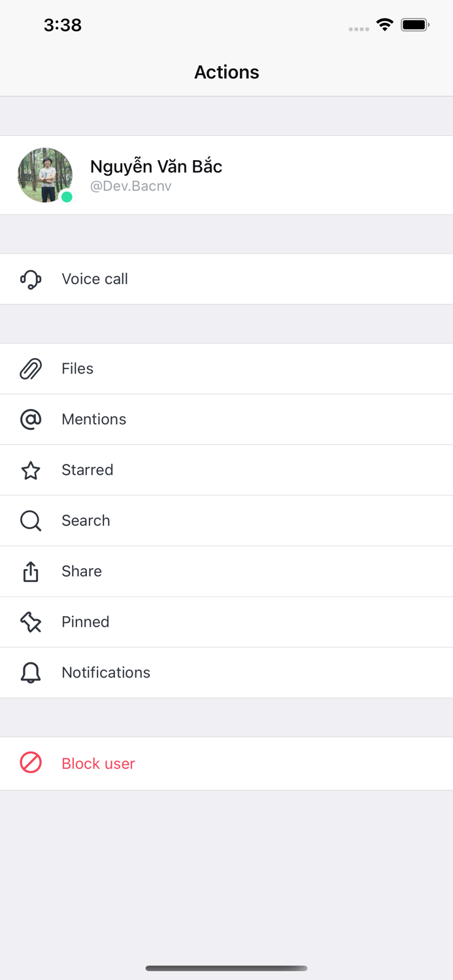Open Nguyễn Văn Bắc profile avatar
The image size is (453, 980).
click(x=44, y=174)
